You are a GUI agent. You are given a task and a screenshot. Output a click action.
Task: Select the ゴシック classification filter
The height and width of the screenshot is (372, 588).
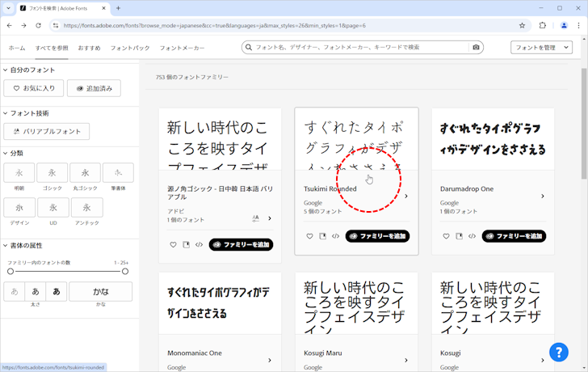[52, 173]
